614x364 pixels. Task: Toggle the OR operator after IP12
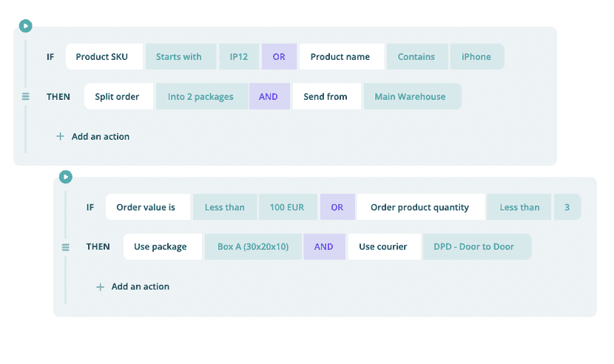(x=279, y=57)
